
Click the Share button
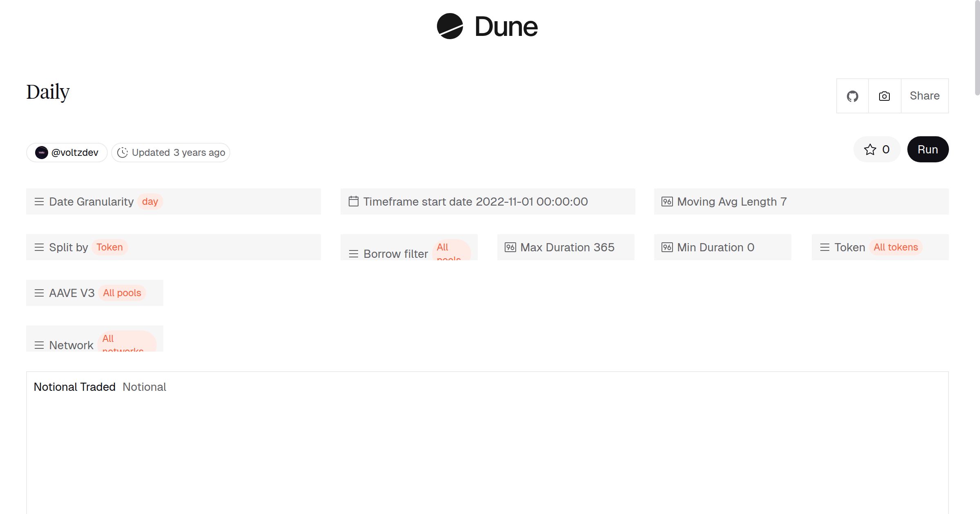(x=924, y=96)
